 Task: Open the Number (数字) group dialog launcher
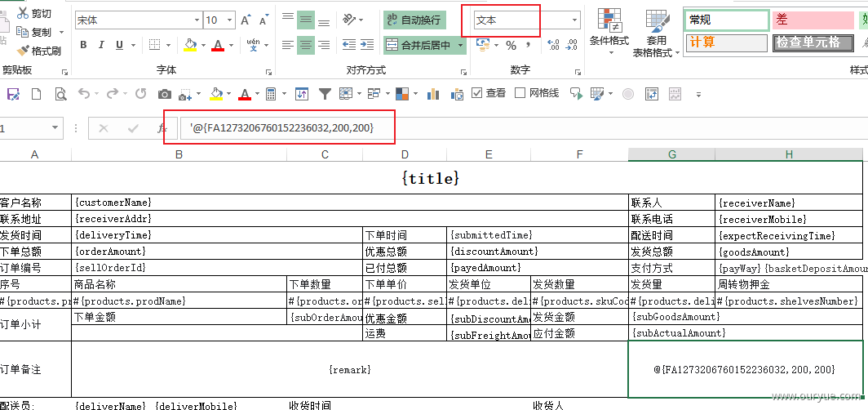578,72
